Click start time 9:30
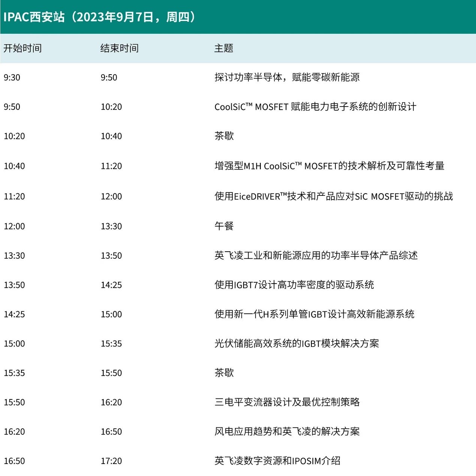The image size is (476, 476). coord(12,78)
